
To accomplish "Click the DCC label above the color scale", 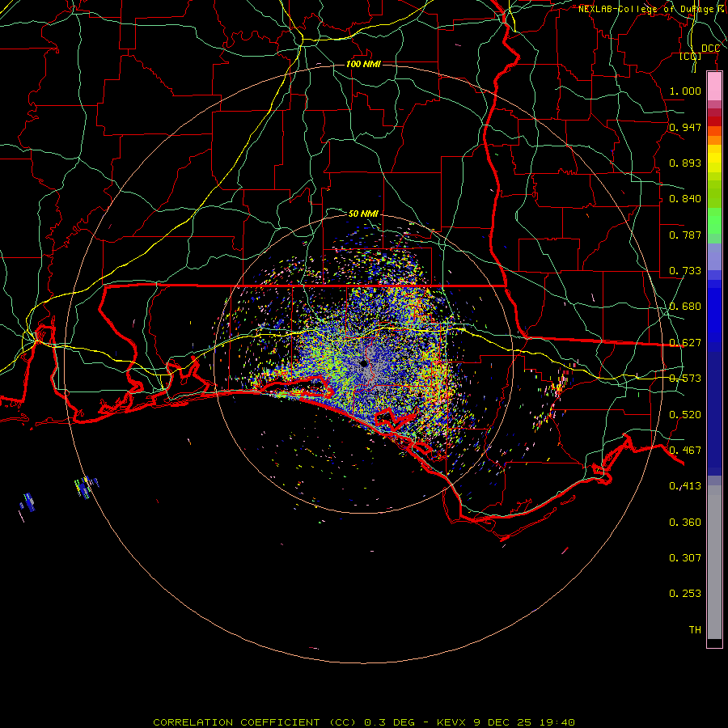I will point(710,49).
